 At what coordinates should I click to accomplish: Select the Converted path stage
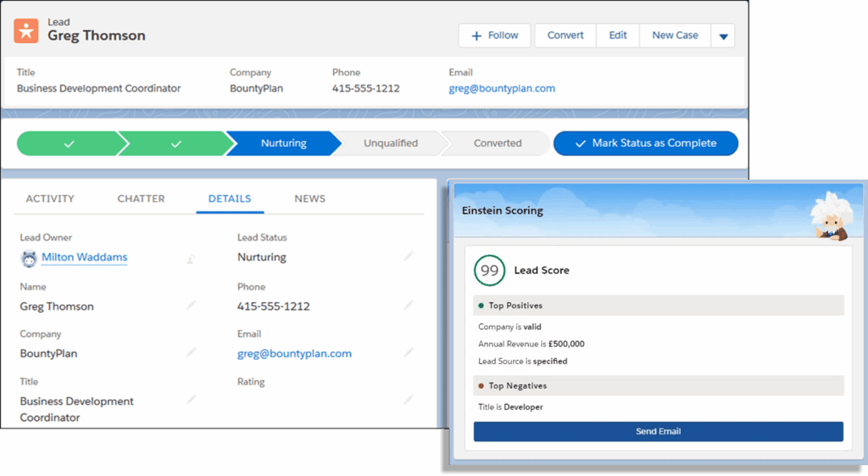pyautogui.click(x=497, y=143)
